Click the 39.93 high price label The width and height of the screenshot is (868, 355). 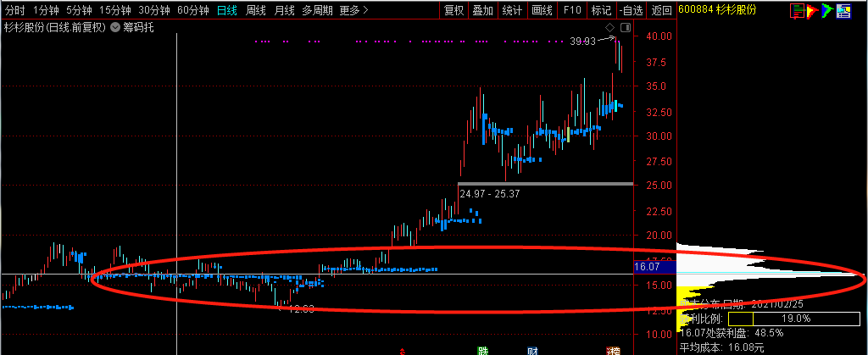[582, 42]
